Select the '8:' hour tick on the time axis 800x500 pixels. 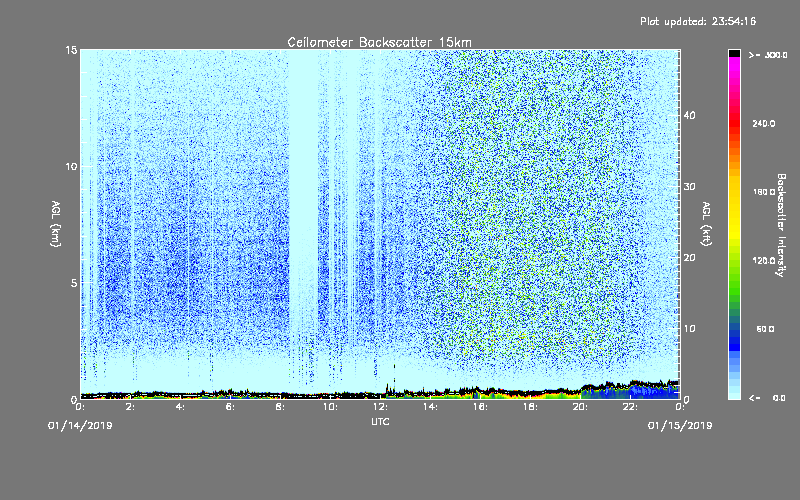(x=280, y=407)
